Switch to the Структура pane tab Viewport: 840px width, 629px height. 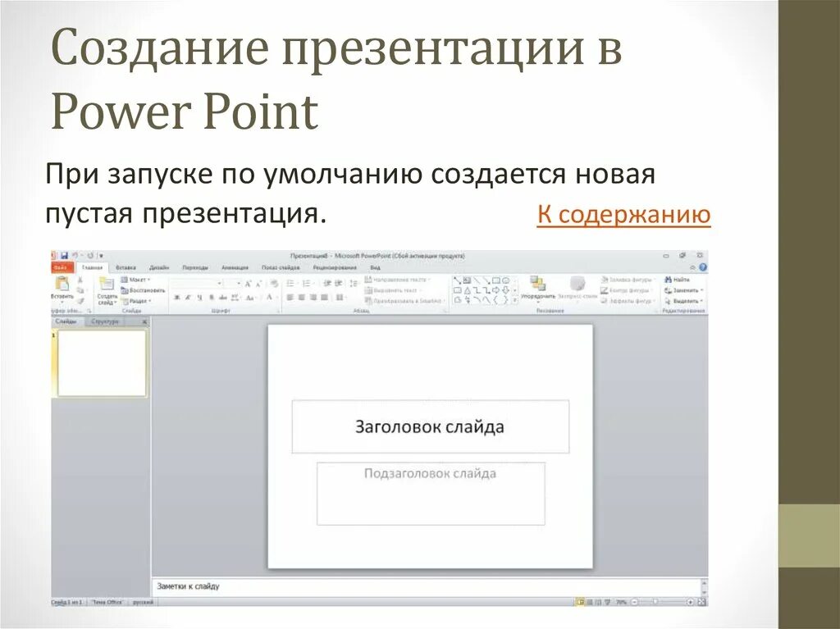point(104,321)
